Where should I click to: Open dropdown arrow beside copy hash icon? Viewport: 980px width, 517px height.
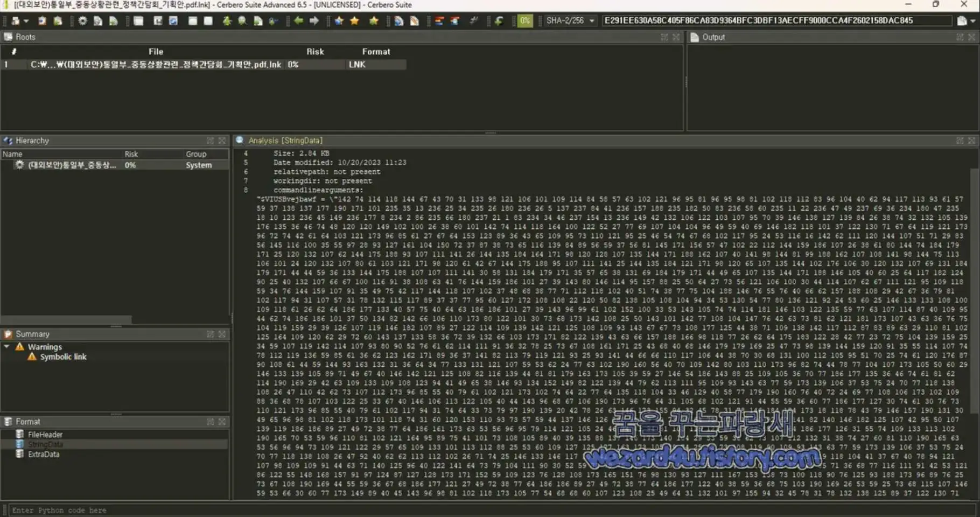point(973,20)
